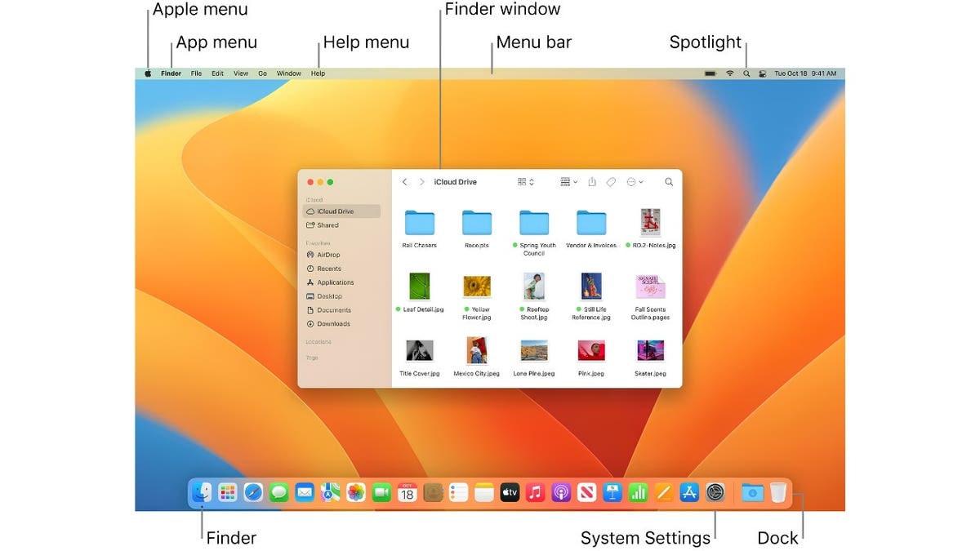
Task: Open the Downloads folder stack in the Dock
Action: tap(753, 492)
